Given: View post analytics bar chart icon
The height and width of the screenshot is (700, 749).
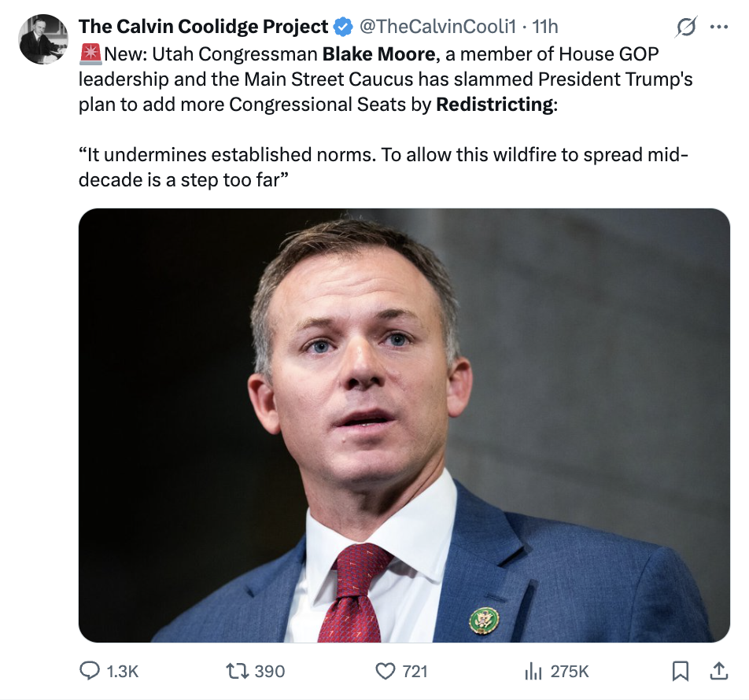Looking at the screenshot, I should pyautogui.click(x=533, y=671).
